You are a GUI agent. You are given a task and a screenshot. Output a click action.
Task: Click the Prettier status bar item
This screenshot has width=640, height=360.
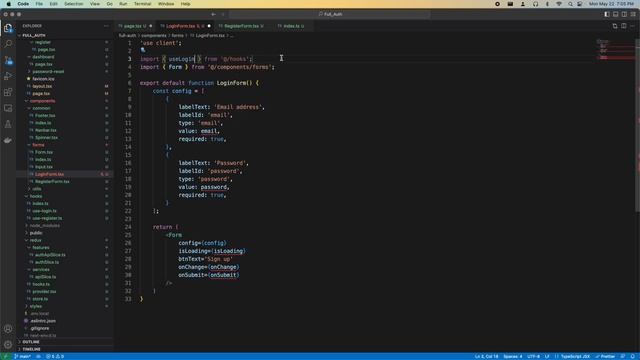coord(605,356)
